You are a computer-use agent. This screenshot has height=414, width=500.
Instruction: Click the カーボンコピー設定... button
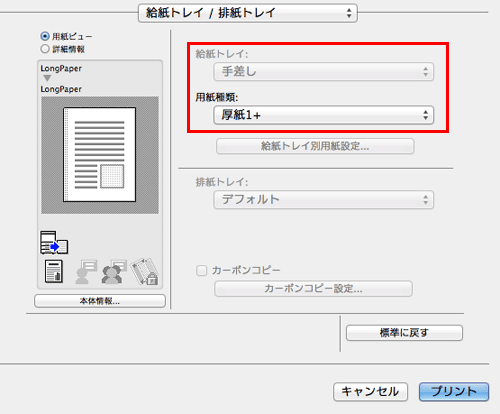pos(313,289)
